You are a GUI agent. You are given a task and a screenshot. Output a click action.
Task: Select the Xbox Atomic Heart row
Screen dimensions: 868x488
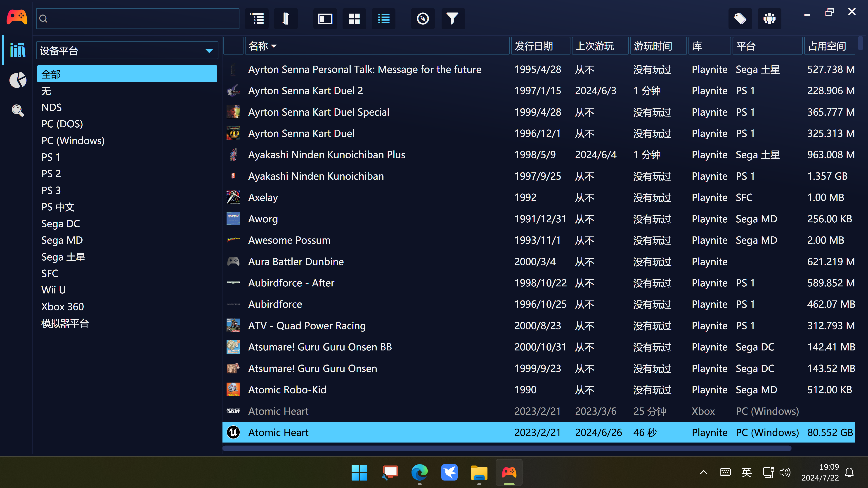pyautogui.click(x=538, y=411)
